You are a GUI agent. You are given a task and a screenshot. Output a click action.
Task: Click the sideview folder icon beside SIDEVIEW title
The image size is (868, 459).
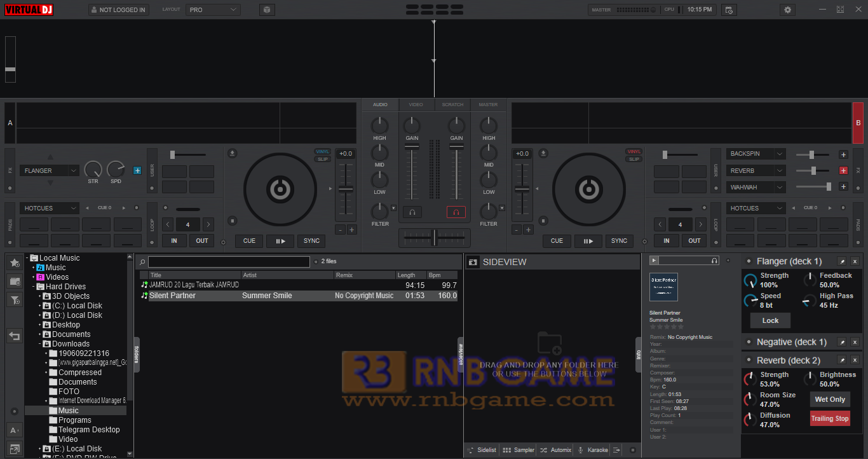[473, 262]
